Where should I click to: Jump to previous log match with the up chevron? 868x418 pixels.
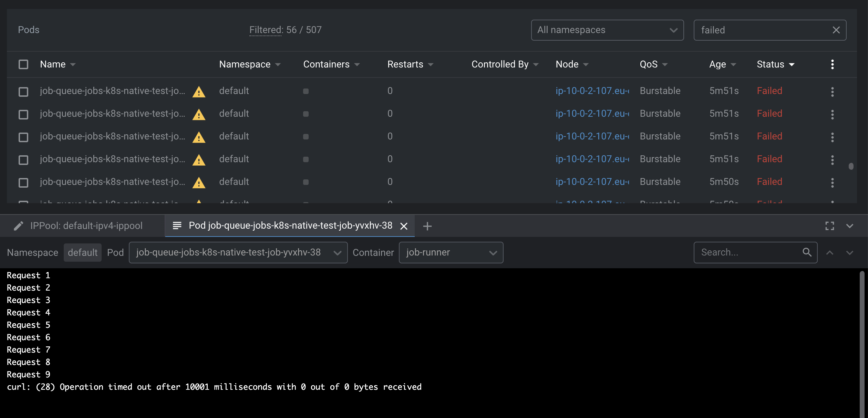(x=830, y=252)
